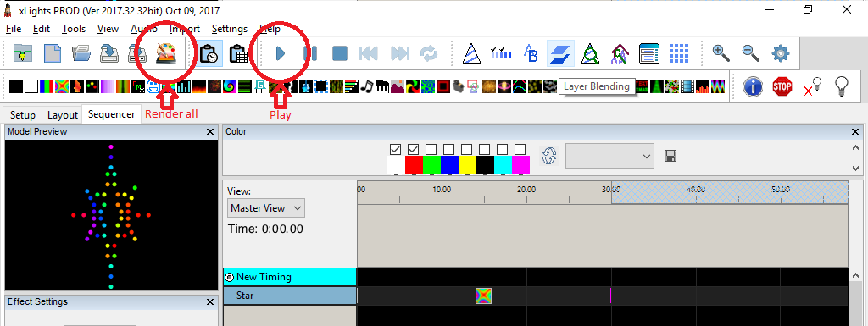
Task: Toggle the replay loop button
Action: pos(429,53)
